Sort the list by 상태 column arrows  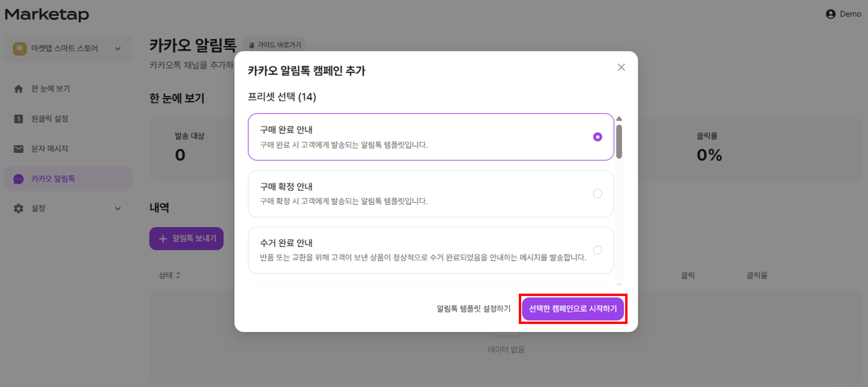(178, 275)
